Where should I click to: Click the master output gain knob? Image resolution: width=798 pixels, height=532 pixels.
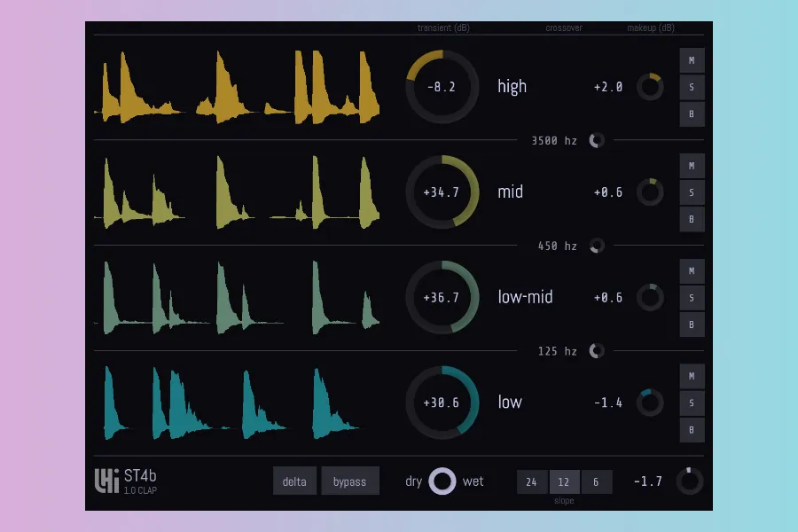(x=689, y=481)
